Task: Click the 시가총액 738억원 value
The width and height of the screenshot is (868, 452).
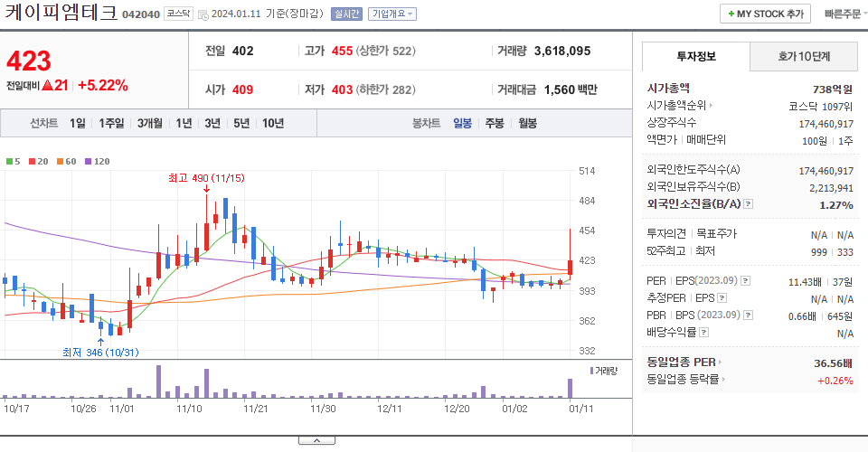Action: [833, 89]
